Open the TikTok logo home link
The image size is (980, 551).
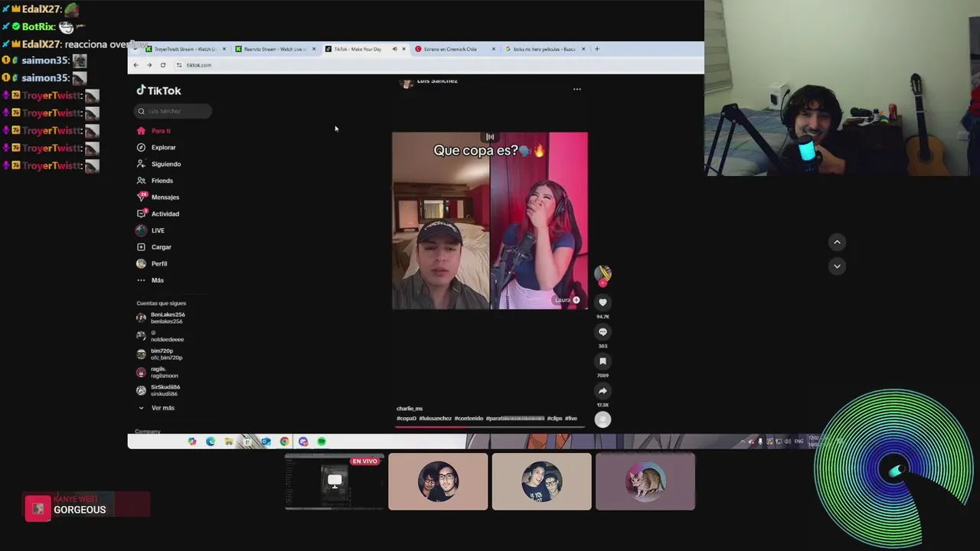point(158,90)
